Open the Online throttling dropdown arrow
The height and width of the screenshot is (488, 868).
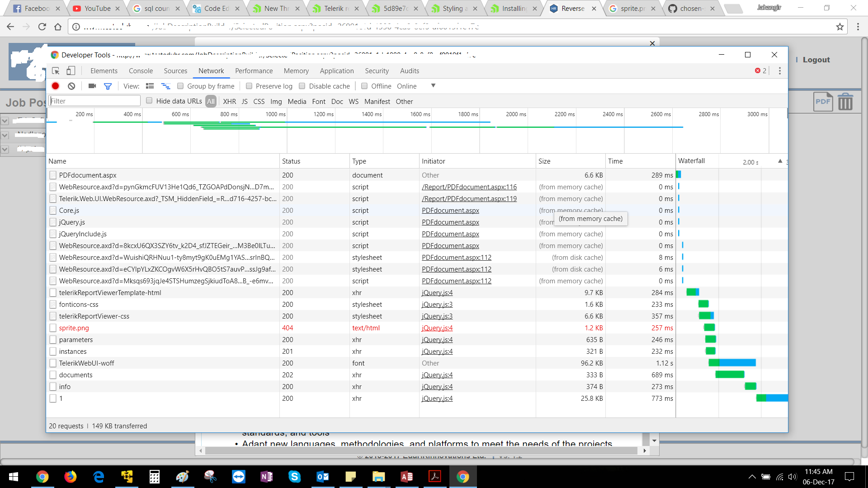tap(433, 86)
